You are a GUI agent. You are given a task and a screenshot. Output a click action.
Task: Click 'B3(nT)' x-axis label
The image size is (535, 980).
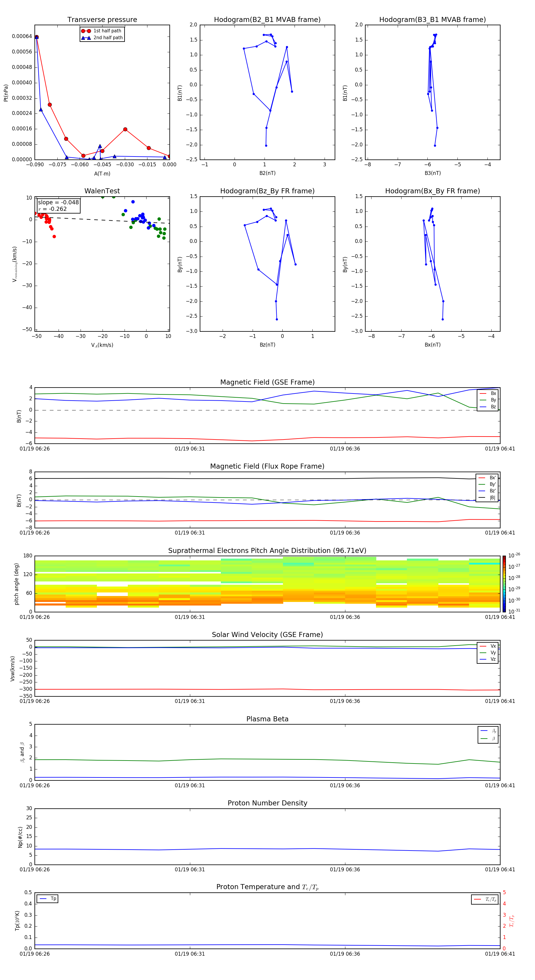coord(432,173)
